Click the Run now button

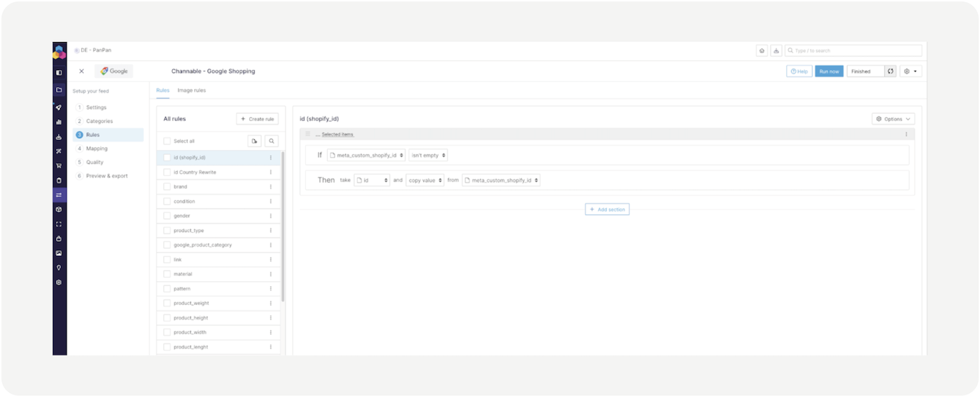(x=829, y=71)
